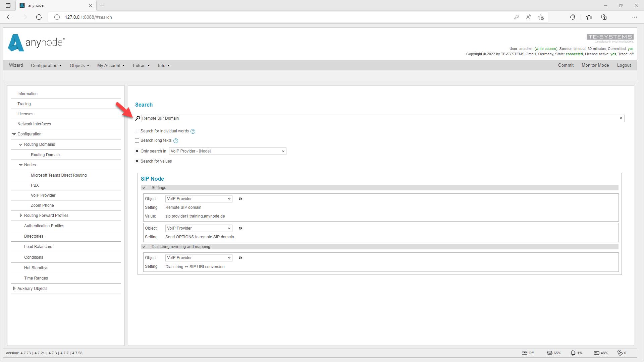Viewport: 644px width, 362px height.
Task: Switch to Monitor Mode
Action: click(595, 65)
